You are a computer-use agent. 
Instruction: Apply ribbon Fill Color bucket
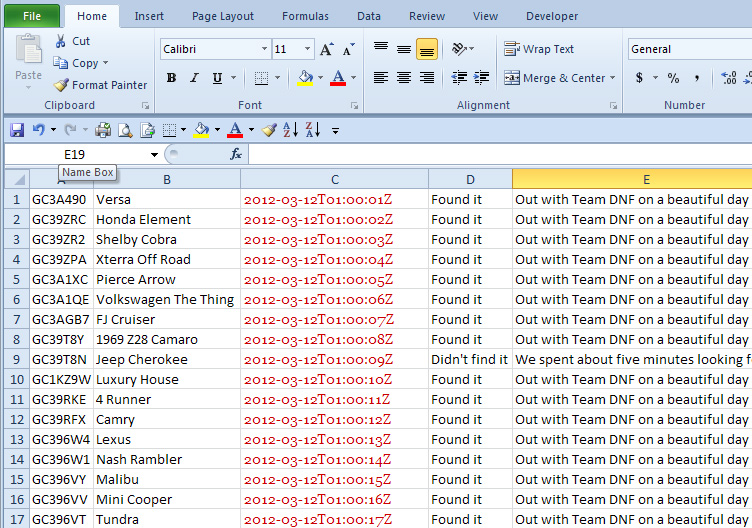click(x=306, y=78)
